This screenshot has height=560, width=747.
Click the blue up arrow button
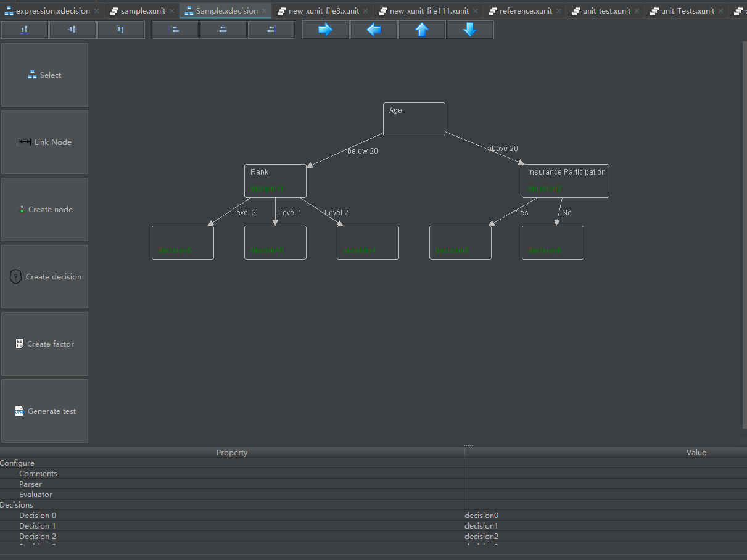[422, 30]
